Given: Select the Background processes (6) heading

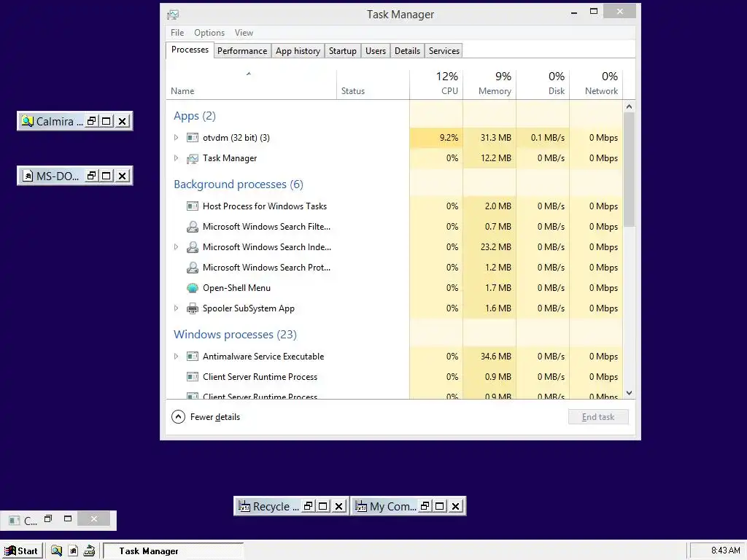Looking at the screenshot, I should click(239, 184).
